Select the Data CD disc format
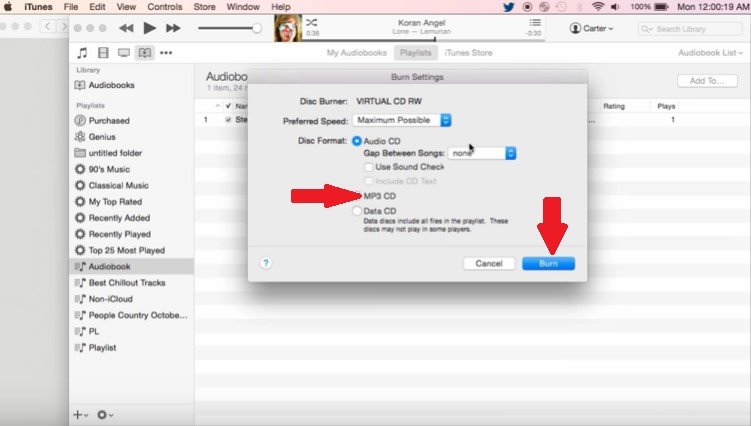Image resolution: width=751 pixels, height=426 pixels. coord(356,211)
